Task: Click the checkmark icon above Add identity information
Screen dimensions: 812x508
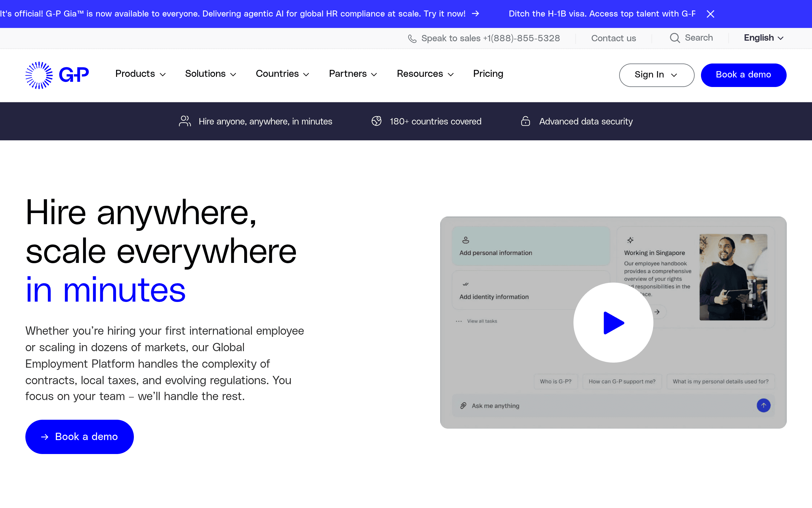Action: 465,284
